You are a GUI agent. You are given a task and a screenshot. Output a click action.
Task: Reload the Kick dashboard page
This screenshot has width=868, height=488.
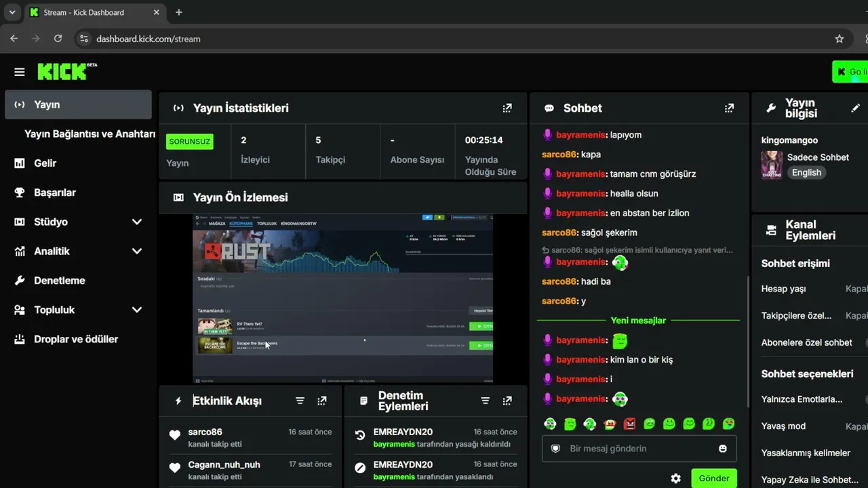[x=58, y=39]
